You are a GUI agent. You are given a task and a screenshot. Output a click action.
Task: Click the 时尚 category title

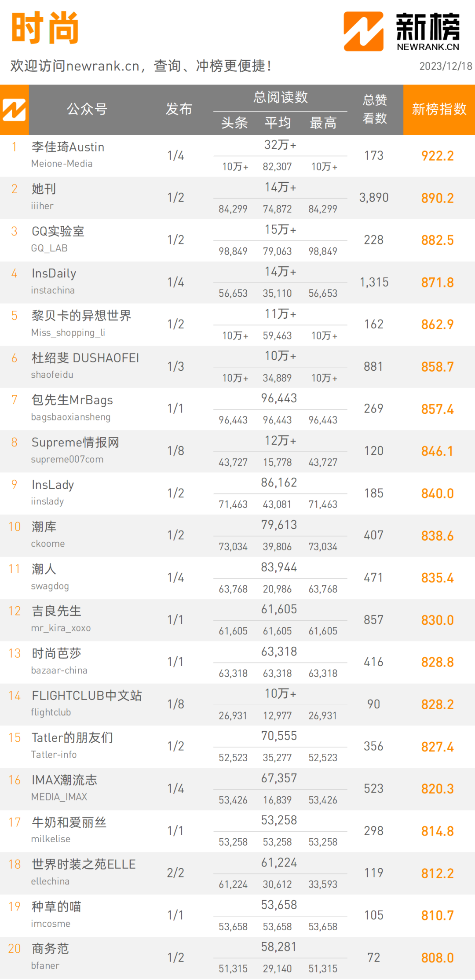pos(45,28)
